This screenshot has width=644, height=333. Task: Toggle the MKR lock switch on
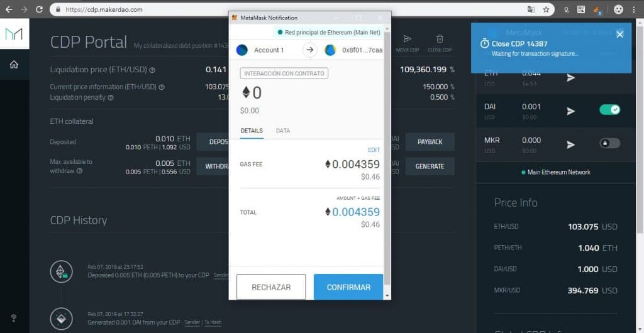(610, 143)
